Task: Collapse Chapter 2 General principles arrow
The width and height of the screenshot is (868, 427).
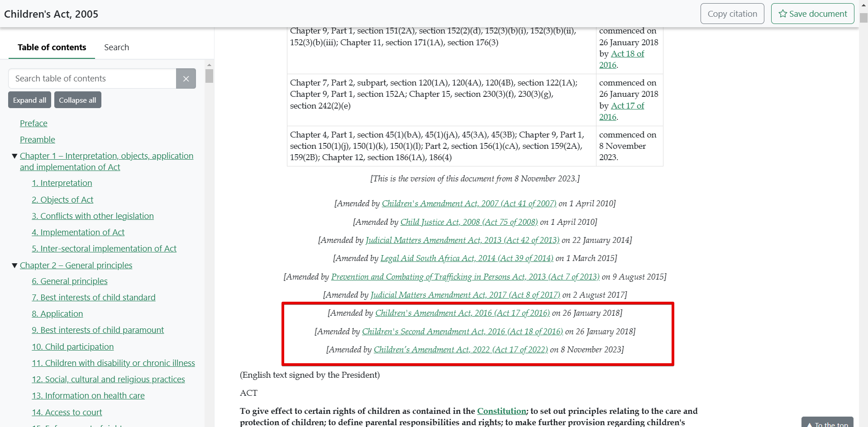Action: click(14, 266)
